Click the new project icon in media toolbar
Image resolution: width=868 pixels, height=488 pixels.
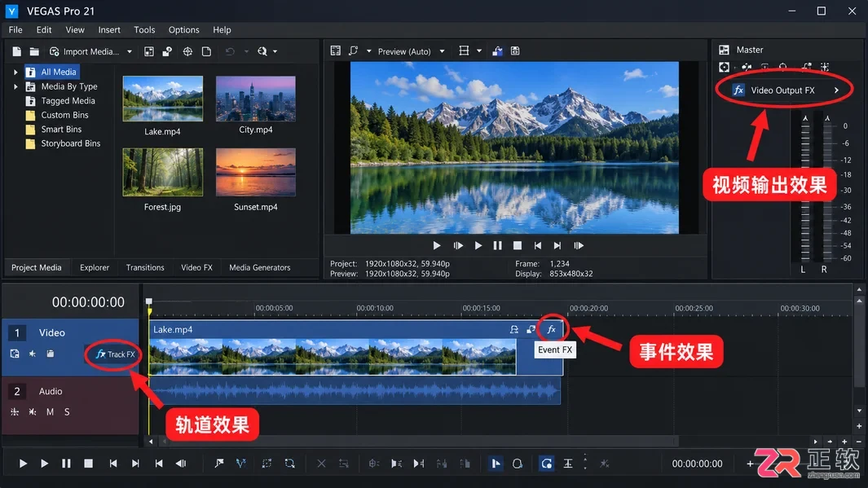(16, 51)
